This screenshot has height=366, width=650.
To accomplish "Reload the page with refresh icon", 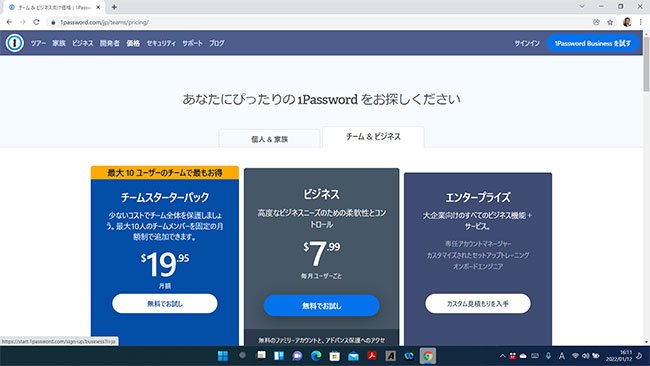I will pos(36,22).
